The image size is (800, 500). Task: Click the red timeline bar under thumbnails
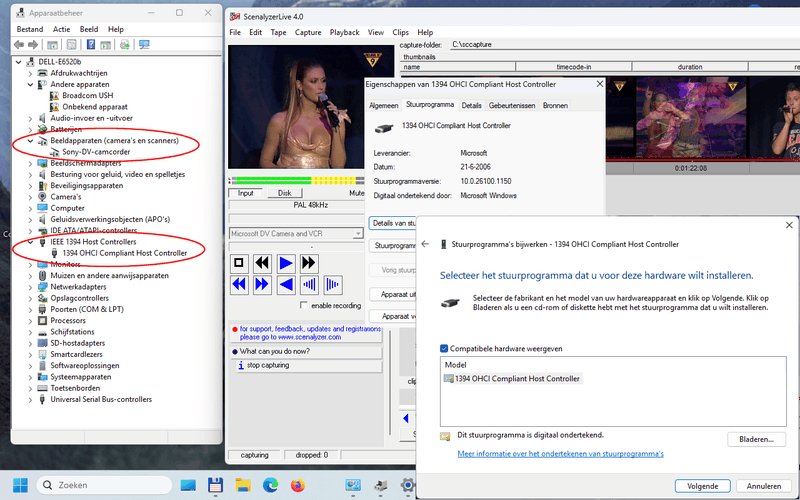pos(703,160)
